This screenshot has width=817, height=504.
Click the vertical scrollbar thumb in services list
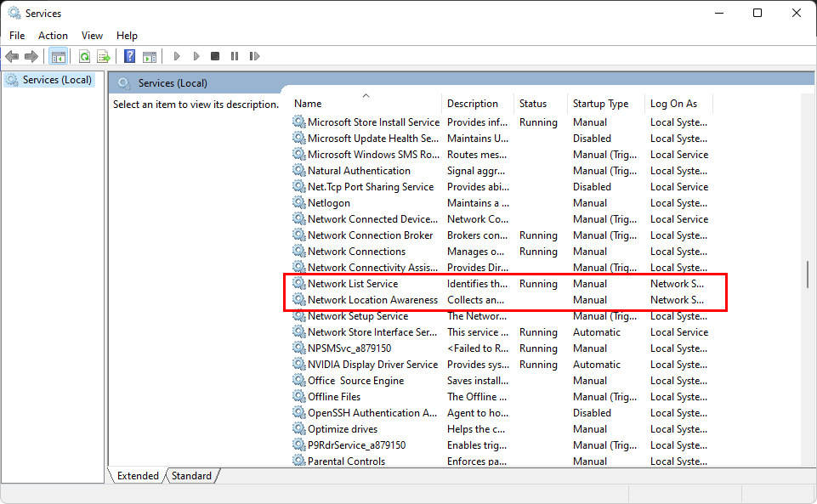coord(807,275)
